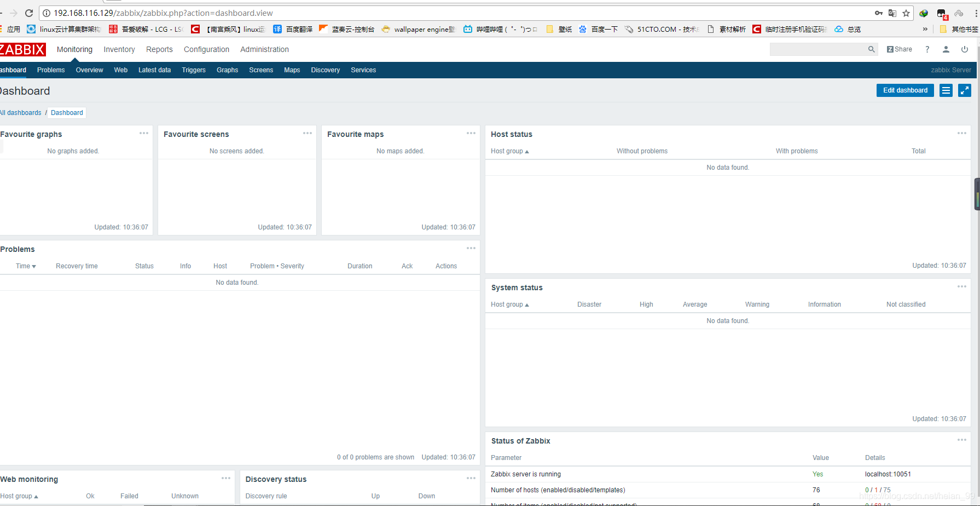The height and width of the screenshot is (506, 980).
Task: Open Latest data submenu tab
Action: coord(154,70)
